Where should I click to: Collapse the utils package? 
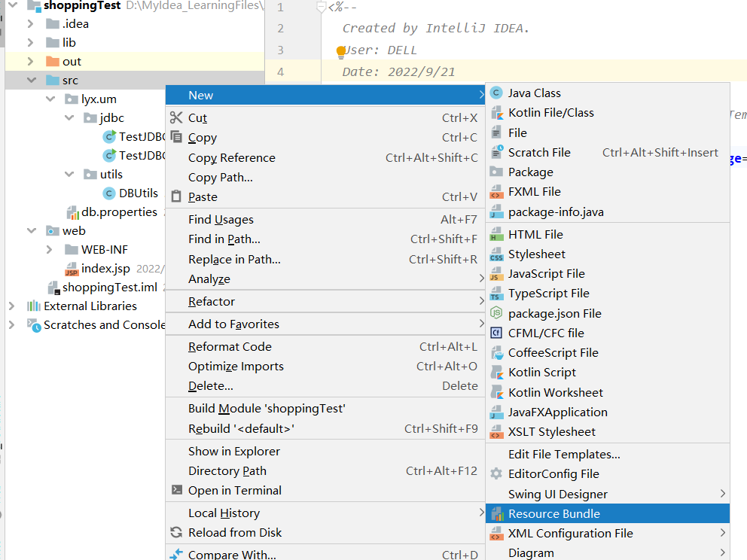pyautogui.click(x=69, y=175)
